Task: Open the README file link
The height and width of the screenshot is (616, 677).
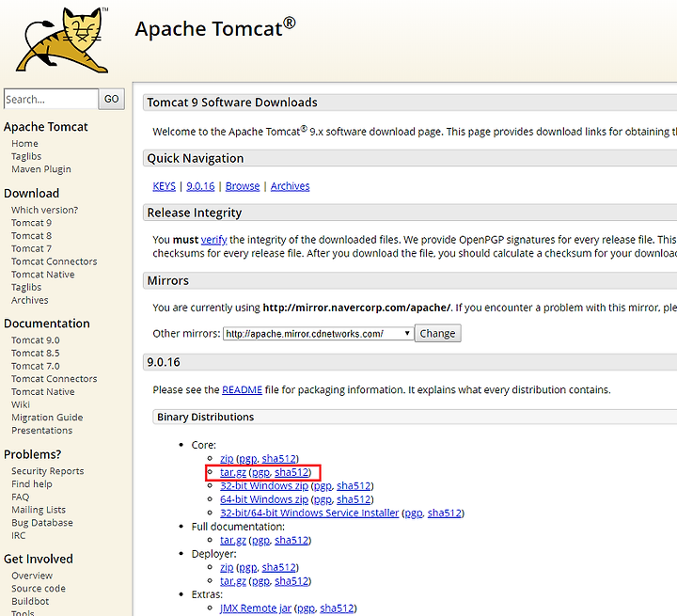Action: click(x=242, y=390)
